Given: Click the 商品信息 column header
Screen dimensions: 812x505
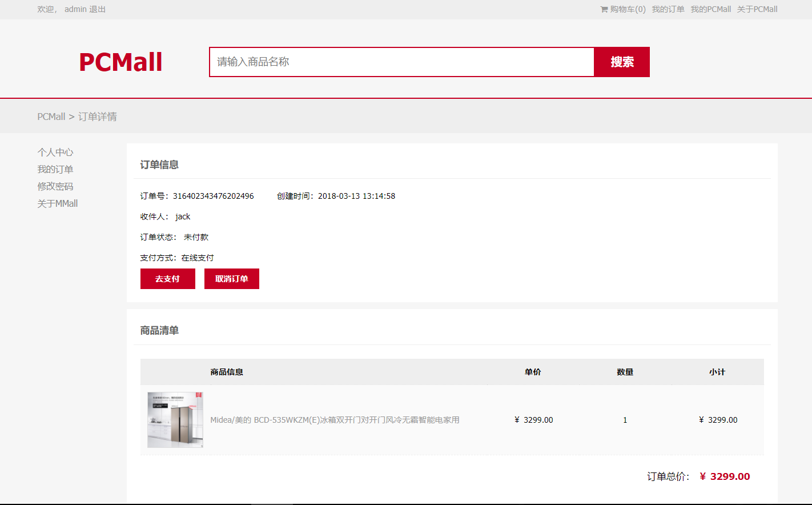Looking at the screenshot, I should pyautogui.click(x=227, y=372).
